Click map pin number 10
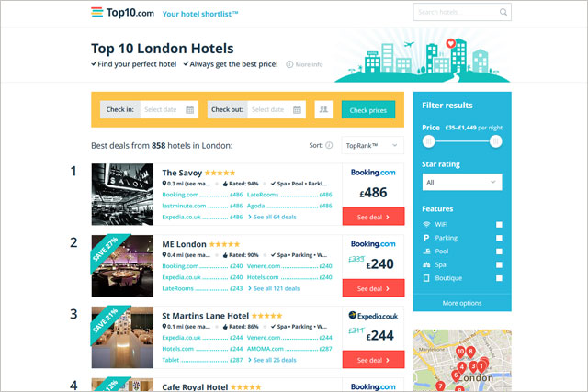Viewport: 588px width, 392px height. [460, 353]
